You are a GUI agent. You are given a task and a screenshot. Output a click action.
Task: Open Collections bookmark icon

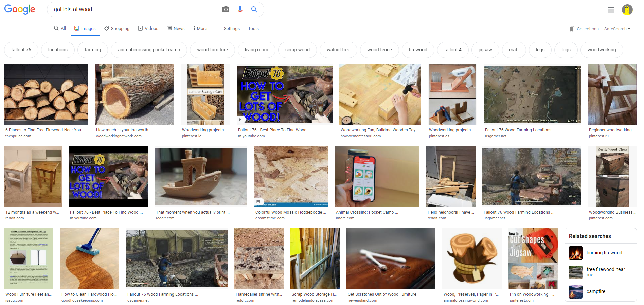pyautogui.click(x=572, y=29)
